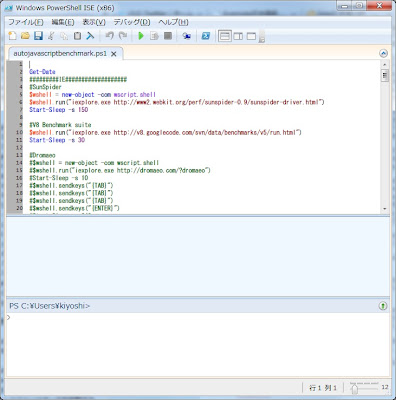Viewport: 396px width, 400px height.
Task: Undo the last edit
Action: point(109,36)
